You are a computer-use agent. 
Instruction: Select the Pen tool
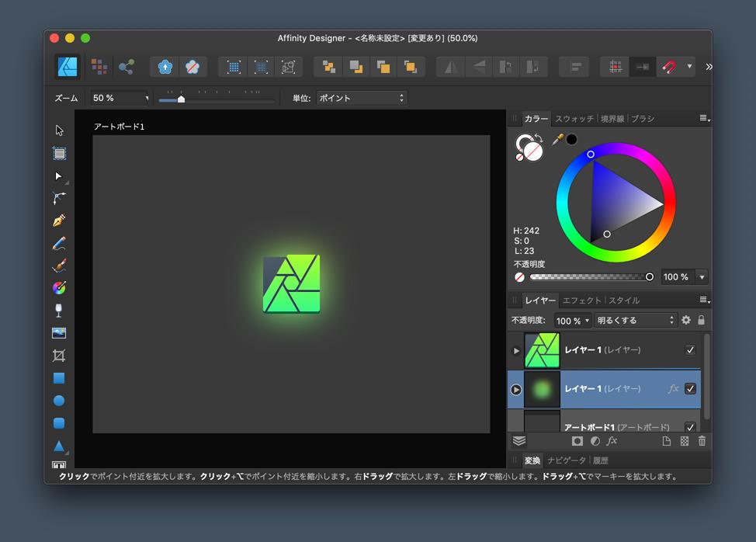click(59, 221)
